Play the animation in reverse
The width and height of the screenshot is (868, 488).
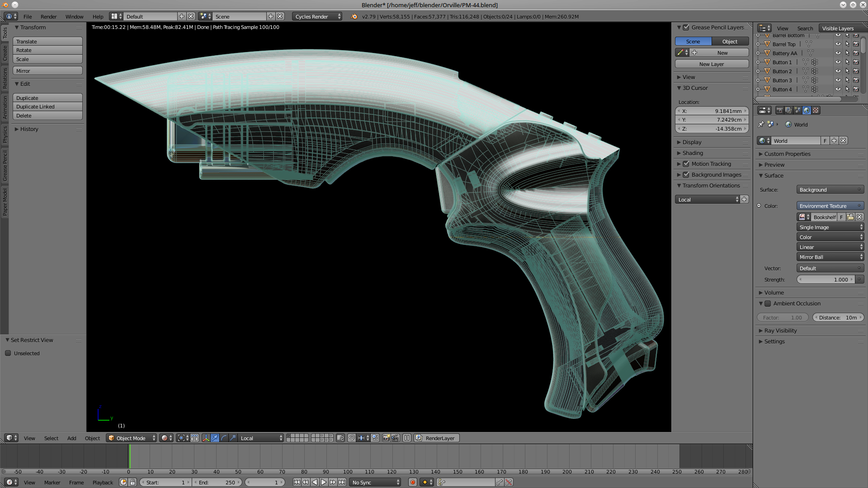(x=315, y=482)
